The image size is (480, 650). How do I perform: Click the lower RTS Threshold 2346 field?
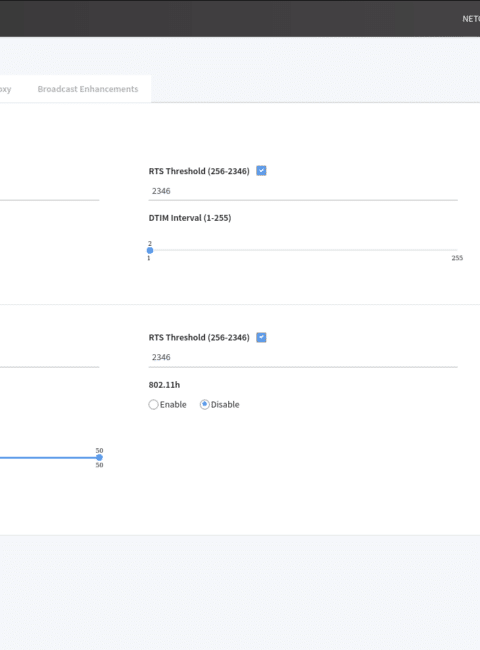(x=303, y=357)
